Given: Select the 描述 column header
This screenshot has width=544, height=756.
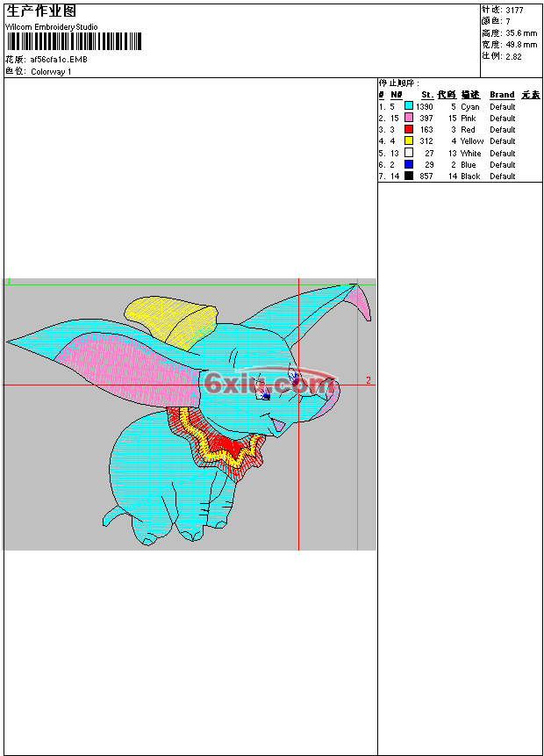Looking at the screenshot, I should point(470,95).
